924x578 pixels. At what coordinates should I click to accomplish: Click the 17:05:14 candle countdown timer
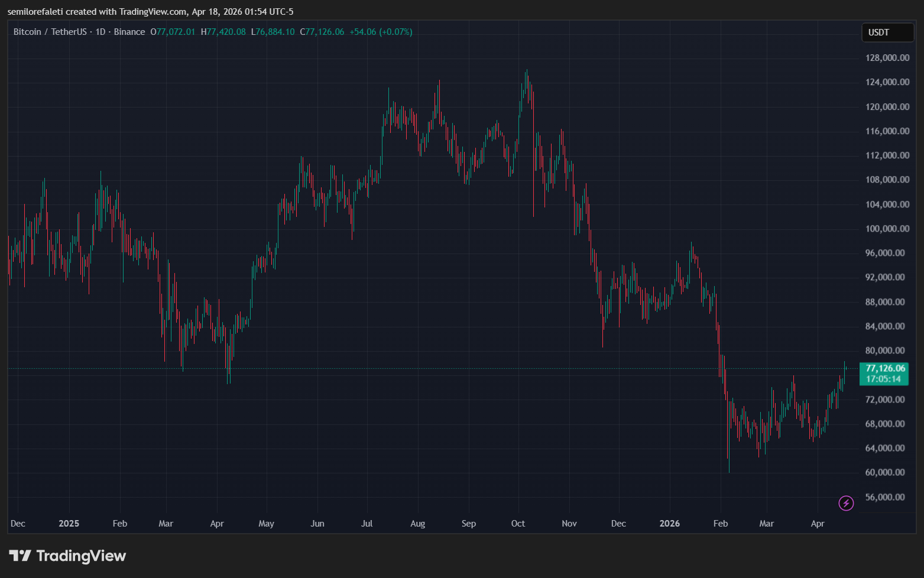(x=883, y=379)
